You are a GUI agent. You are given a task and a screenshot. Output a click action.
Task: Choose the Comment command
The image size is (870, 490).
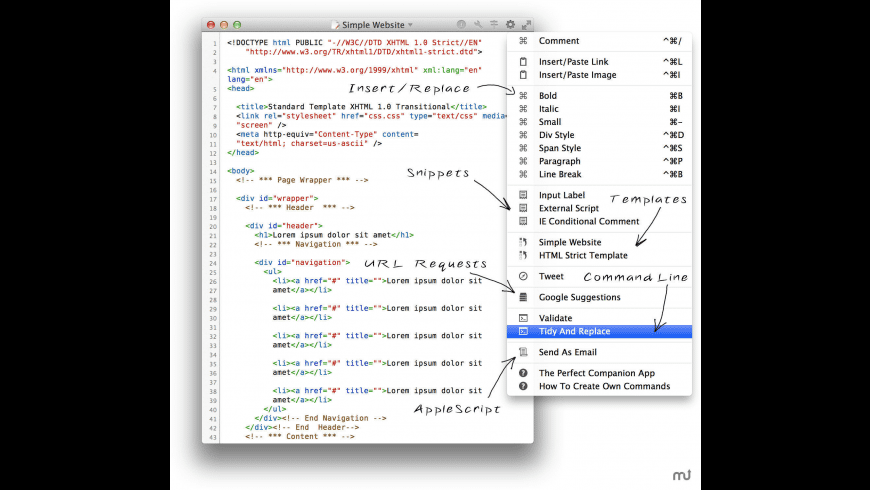pos(599,41)
